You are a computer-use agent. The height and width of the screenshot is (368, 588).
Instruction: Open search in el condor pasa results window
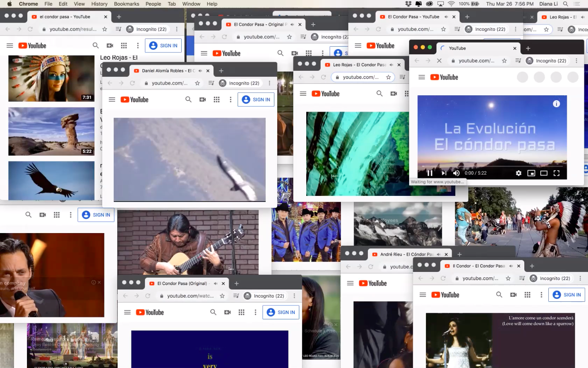[x=96, y=45]
